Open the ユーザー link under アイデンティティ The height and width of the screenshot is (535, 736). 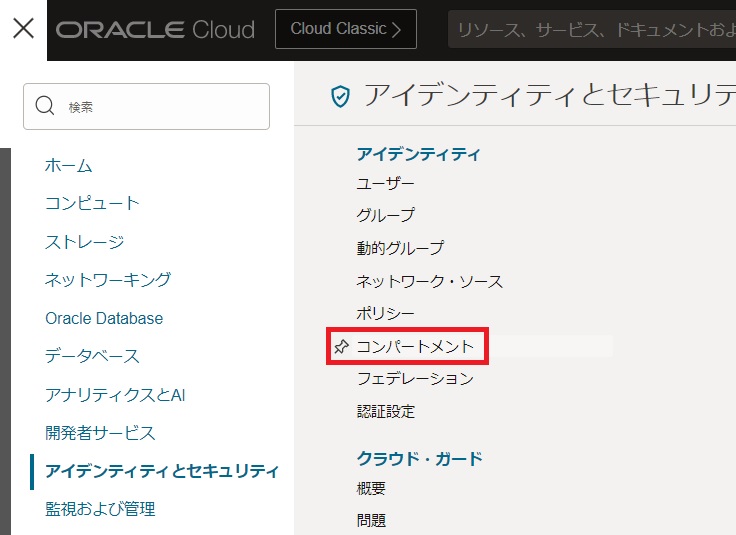pos(385,184)
